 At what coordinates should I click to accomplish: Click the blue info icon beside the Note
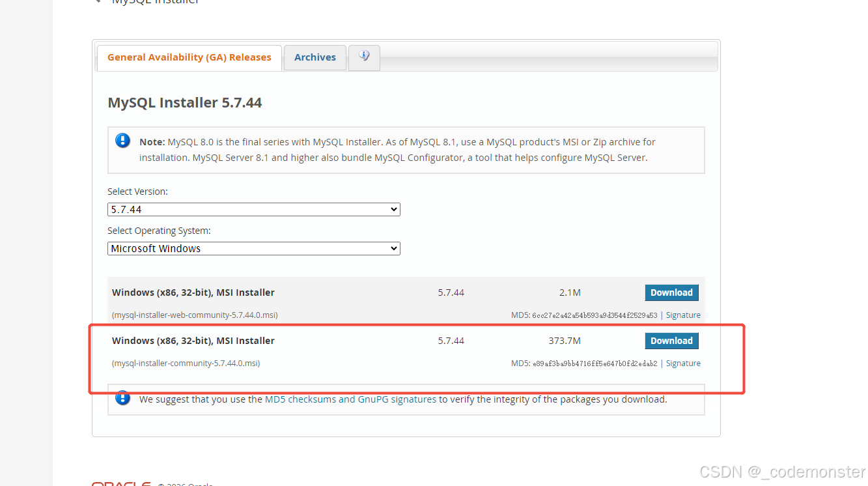pos(122,140)
